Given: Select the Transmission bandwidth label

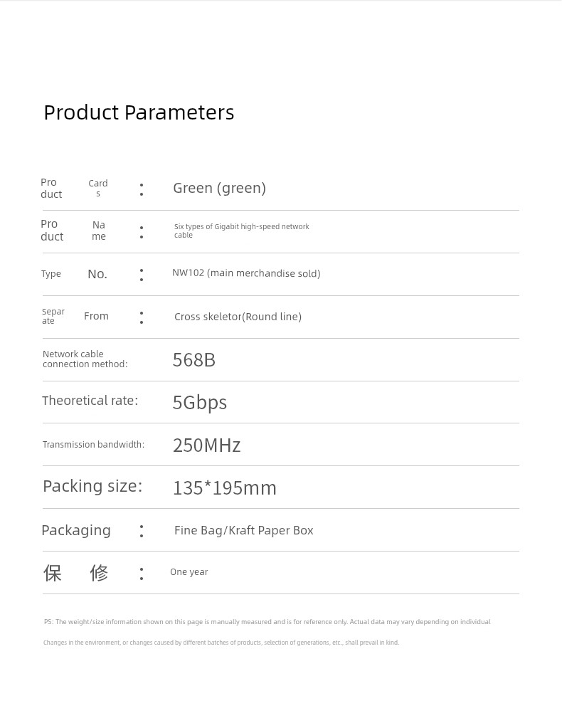Looking at the screenshot, I should tap(93, 444).
